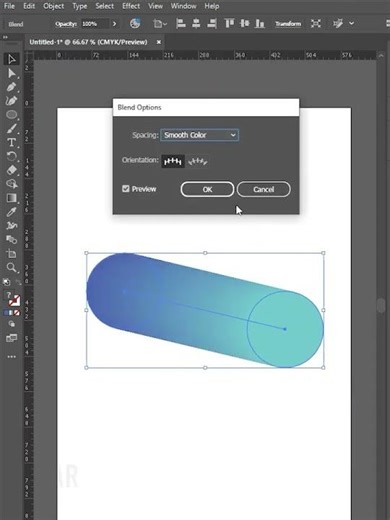
Task: Choose Align to Page orientation
Action: click(x=173, y=161)
